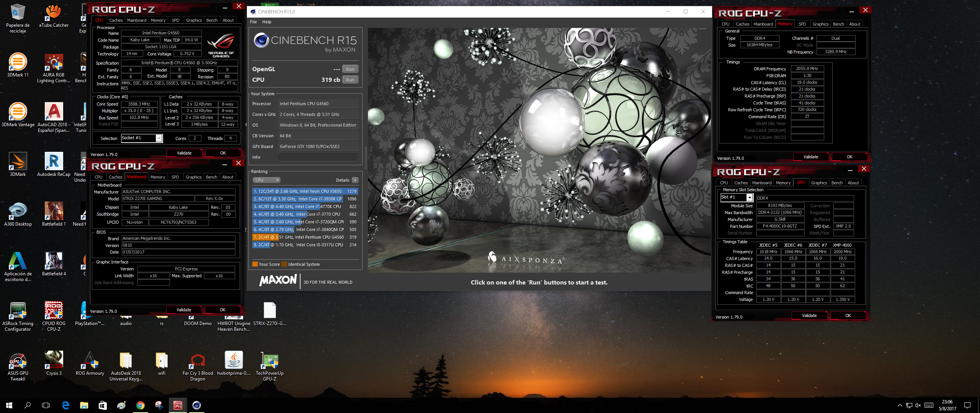Open ASRock Timing Configurator shortcut
980x413 pixels.
(x=18, y=317)
